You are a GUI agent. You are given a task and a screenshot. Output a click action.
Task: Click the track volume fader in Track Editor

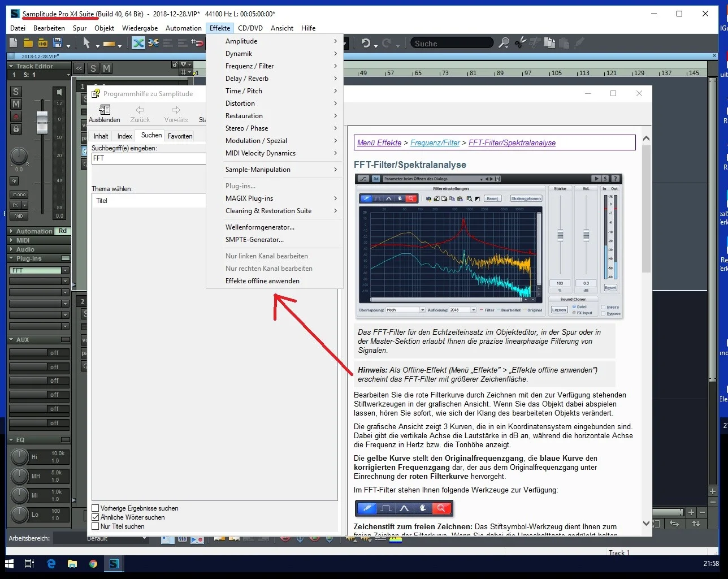click(x=42, y=122)
